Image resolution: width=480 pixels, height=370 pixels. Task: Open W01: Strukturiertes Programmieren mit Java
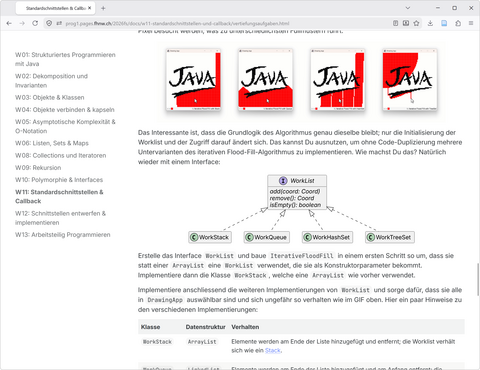65,59
